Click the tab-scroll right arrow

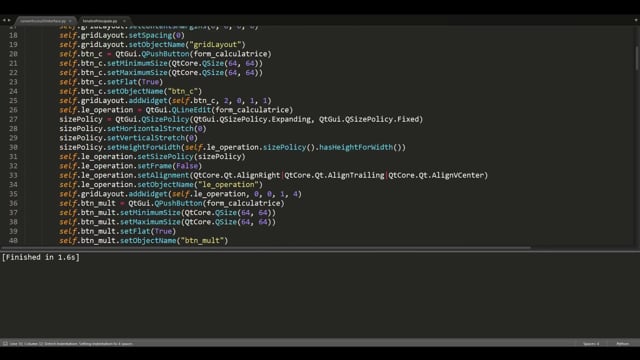(9, 20)
